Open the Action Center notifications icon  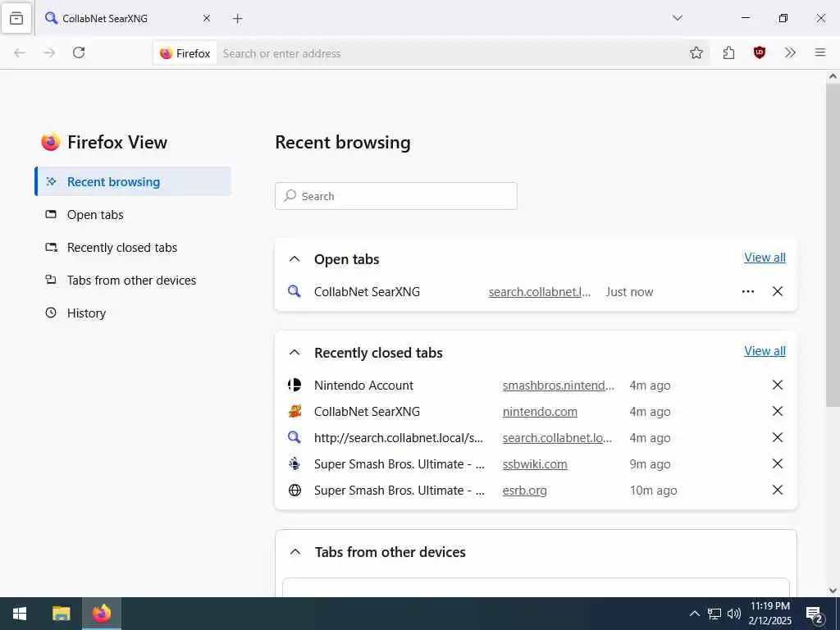tap(815, 614)
